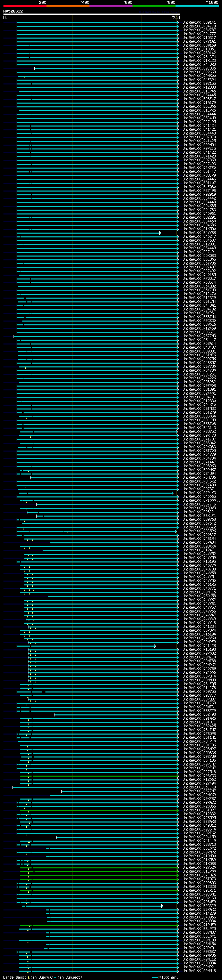
Task: Select hit label UniRef100_A9PEI5
Action: (x=199, y=149)
